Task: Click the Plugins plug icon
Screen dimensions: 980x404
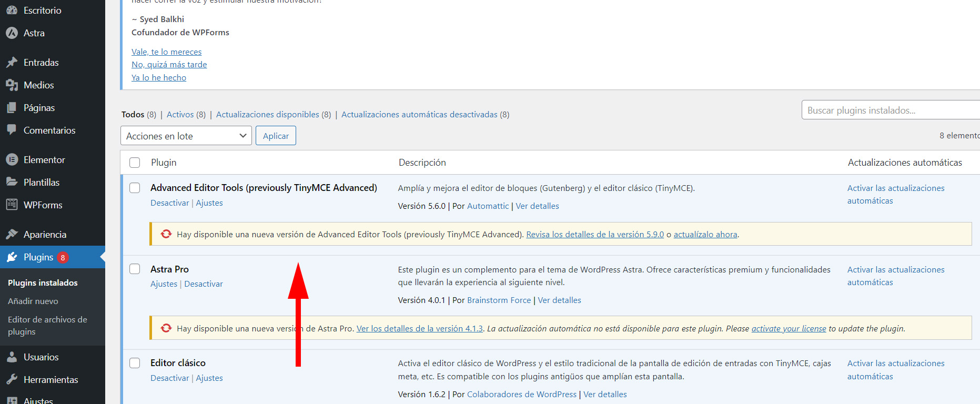Action: pyautogui.click(x=12, y=257)
